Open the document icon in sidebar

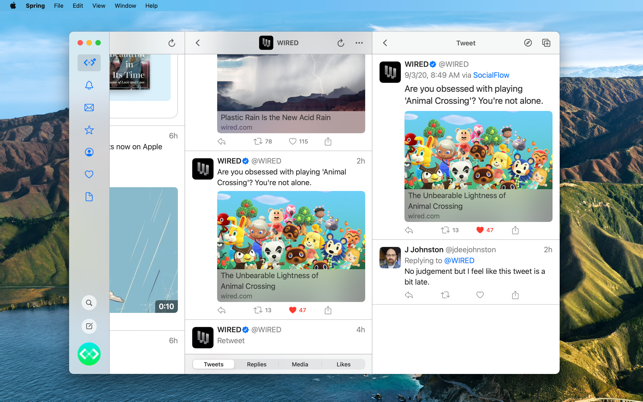(89, 197)
